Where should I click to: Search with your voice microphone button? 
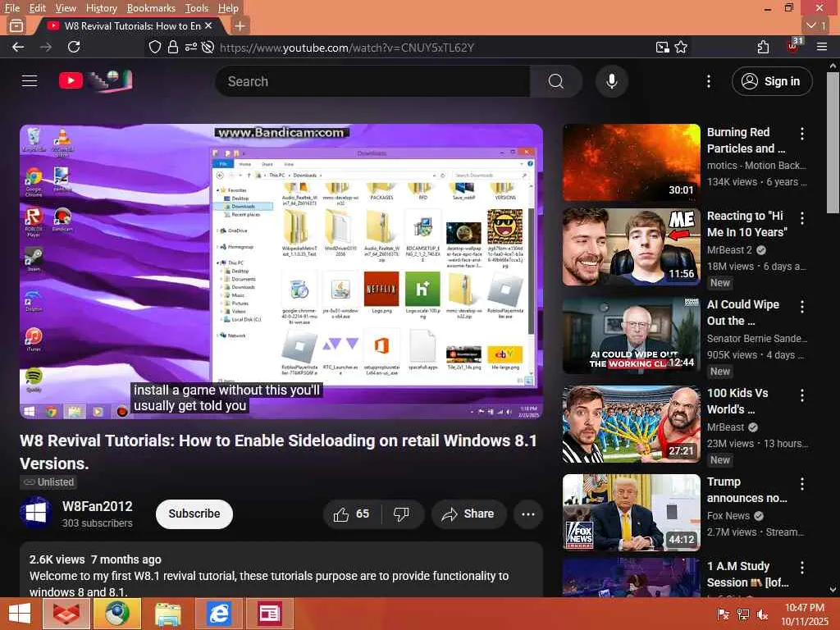612,81
